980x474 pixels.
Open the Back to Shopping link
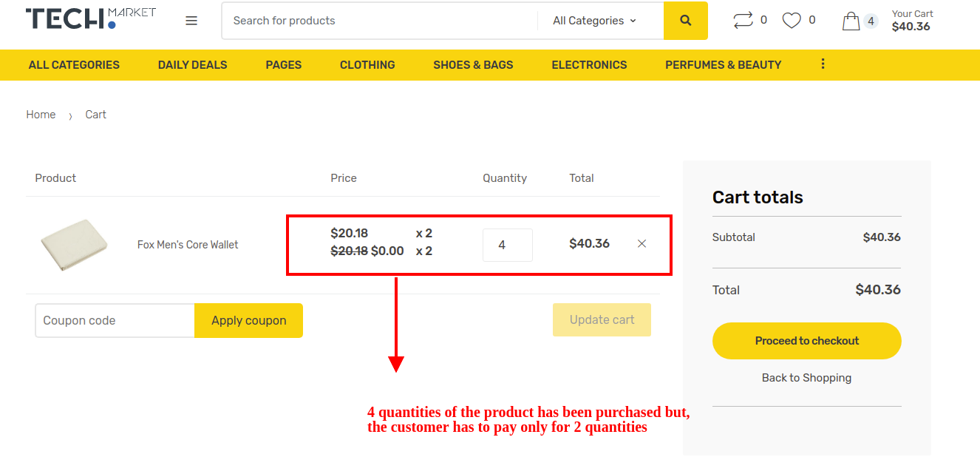tap(806, 377)
